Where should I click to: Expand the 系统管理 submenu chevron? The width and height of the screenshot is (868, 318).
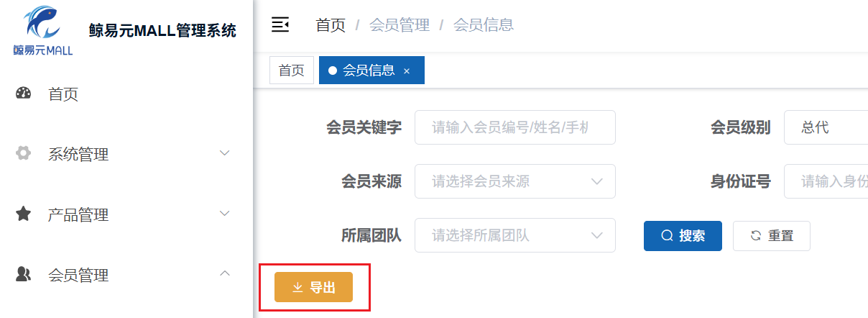[224, 153]
